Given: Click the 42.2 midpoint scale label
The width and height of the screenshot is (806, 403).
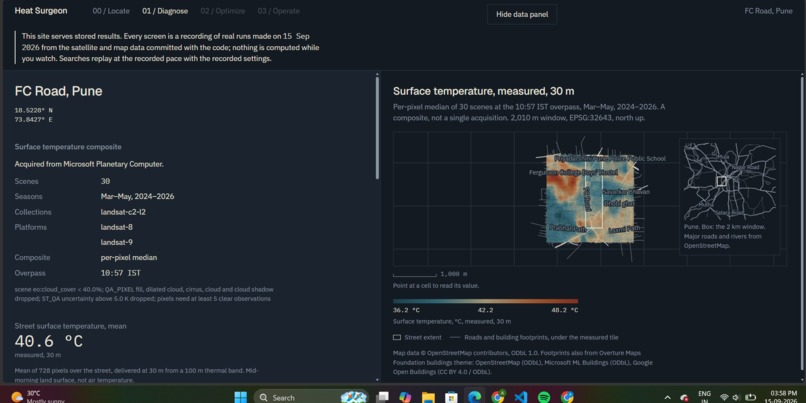Looking at the screenshot, I should tap(485, 310).
